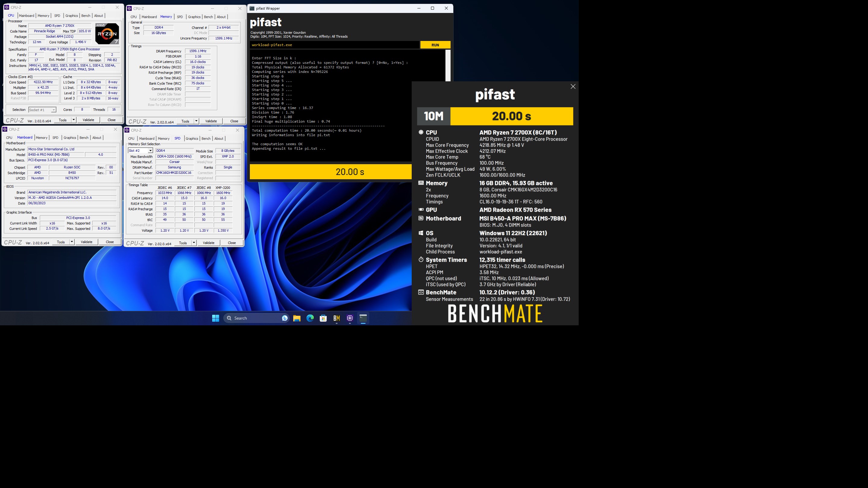Click the BenchMate taskbar icon
This screenshot has height=488, width=868.
[x=337, y=318]
